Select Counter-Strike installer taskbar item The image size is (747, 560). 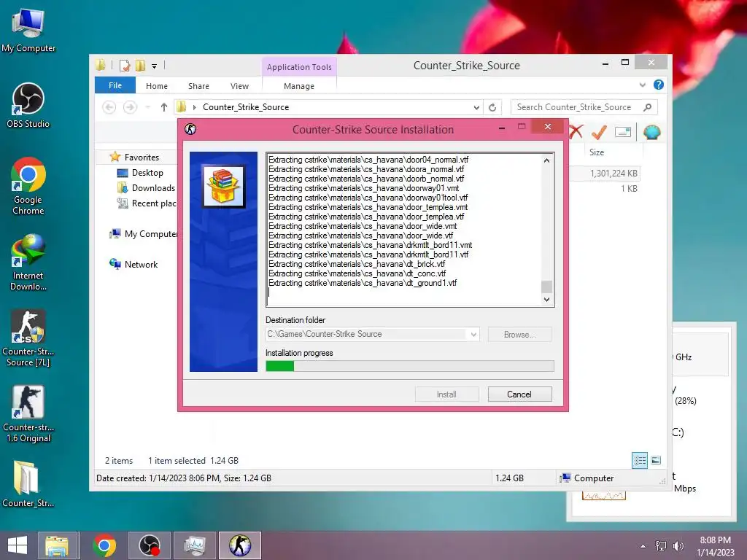239,545
